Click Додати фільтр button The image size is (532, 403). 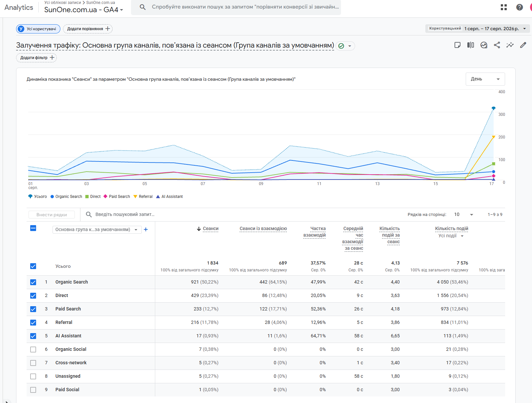36,58
